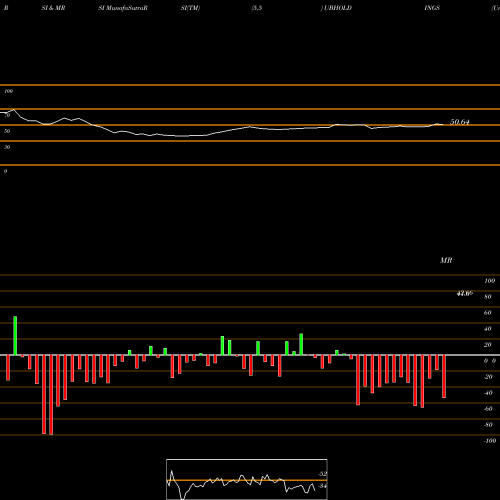Click the tallest green MR bar
Image resolution: width=500 pixels, height=500 pixels.
(x=15, y=336)
